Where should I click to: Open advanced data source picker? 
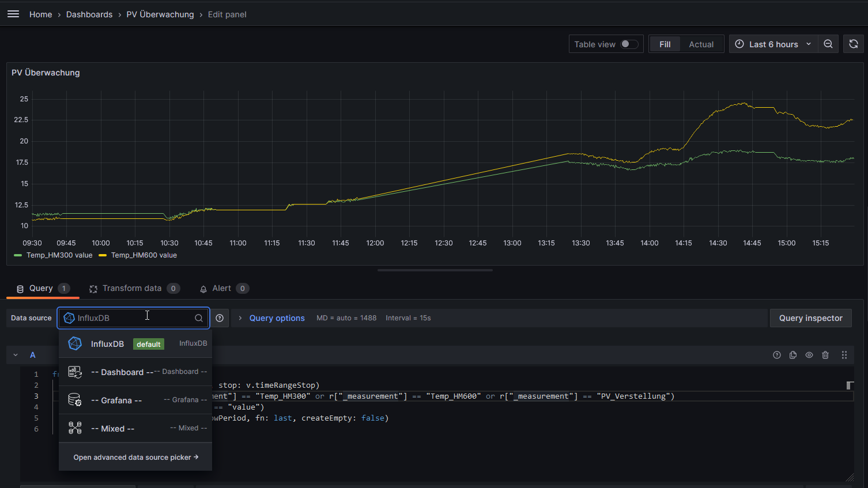135,457
